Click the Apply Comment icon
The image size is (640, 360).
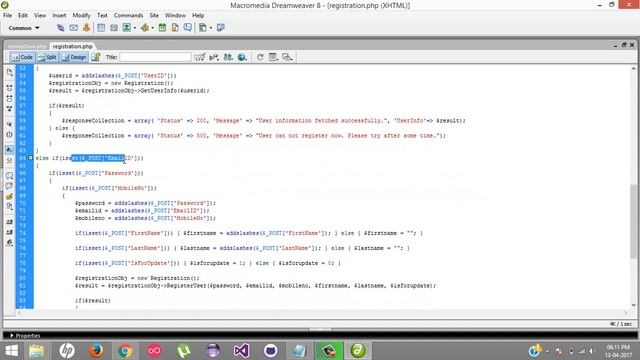(x=9, y=176)
